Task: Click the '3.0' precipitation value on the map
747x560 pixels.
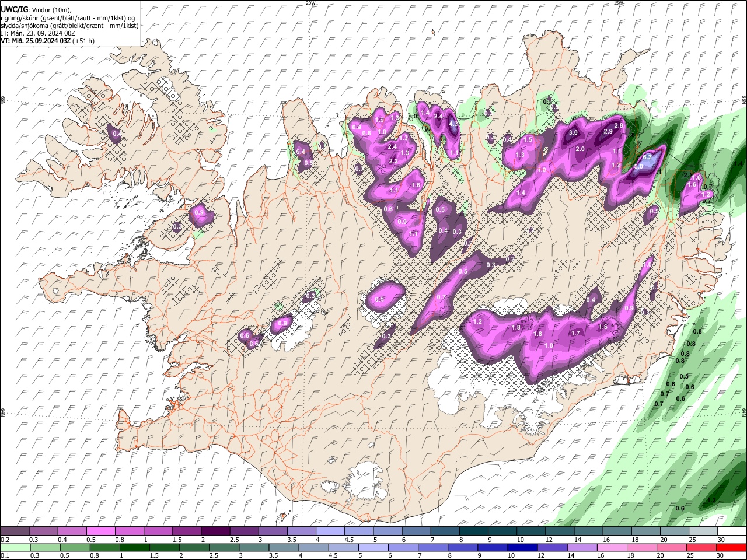Action: pos(573,132)
